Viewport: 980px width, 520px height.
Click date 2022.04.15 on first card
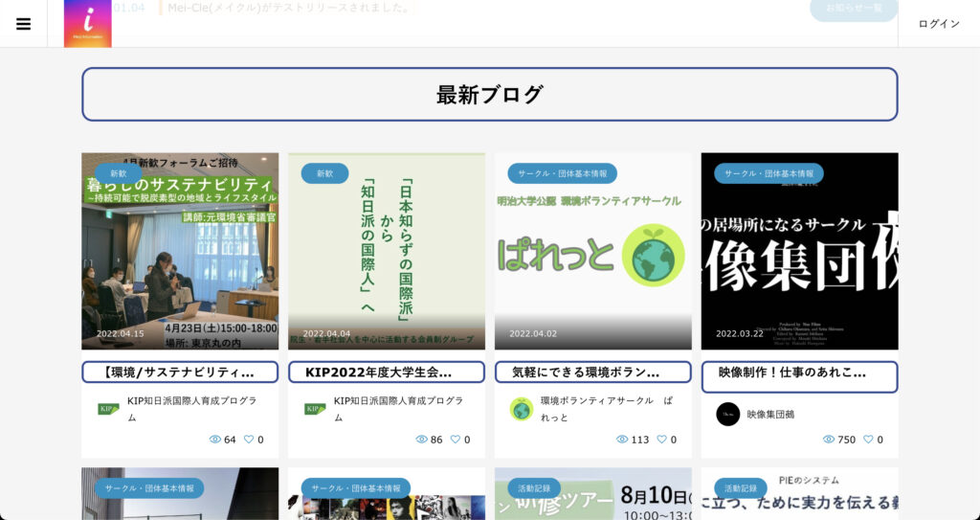tap(120, 333)
